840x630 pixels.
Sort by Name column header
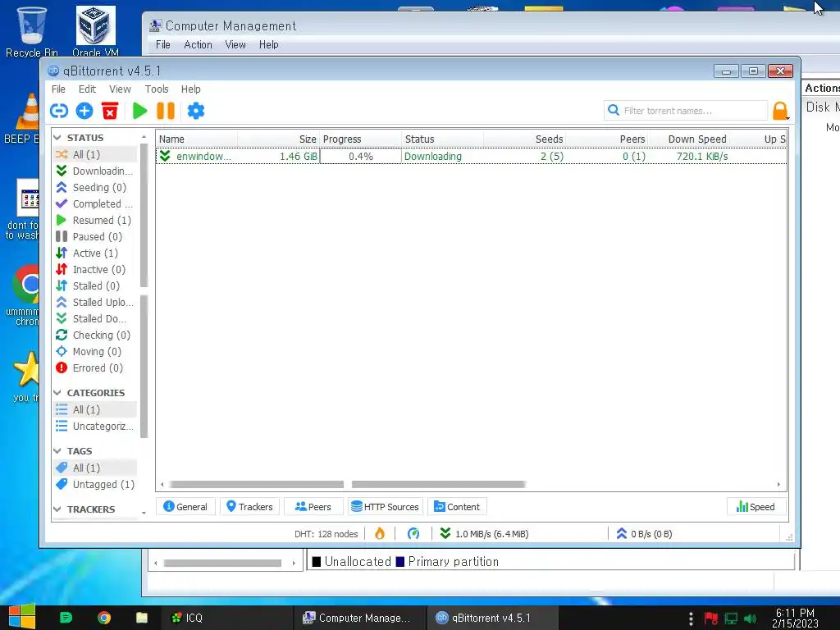point(196,139)
